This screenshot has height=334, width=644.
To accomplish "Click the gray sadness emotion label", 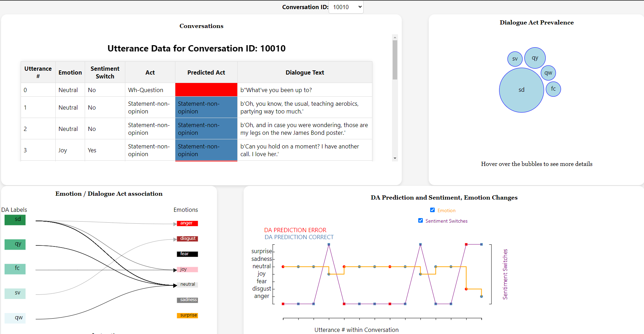I will (187, 300).
